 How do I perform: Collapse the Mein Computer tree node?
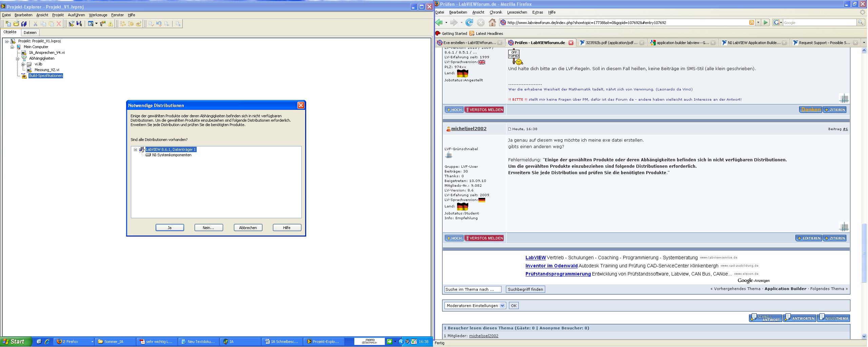click(12, 47)
